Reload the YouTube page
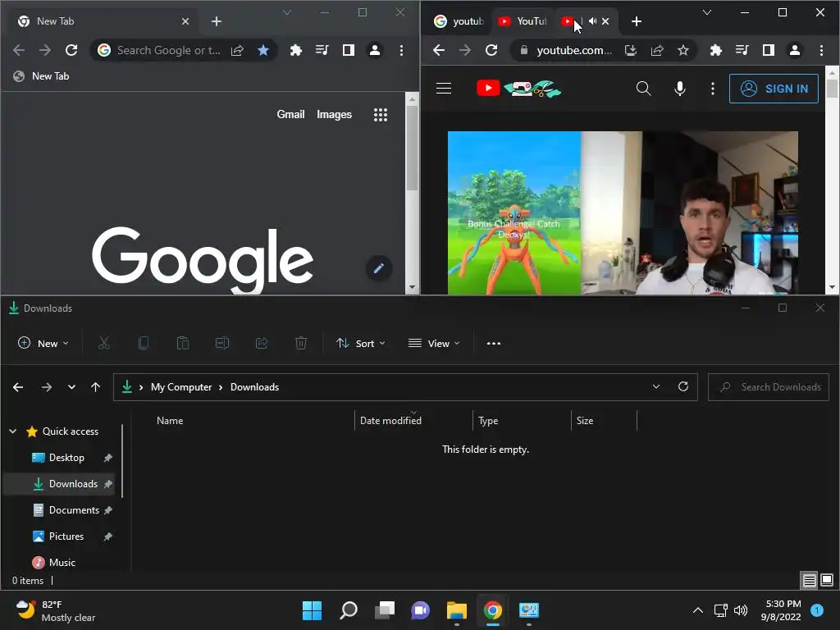Image resolution: width=840 pixels, height=630 pixels. click(491, 50)
